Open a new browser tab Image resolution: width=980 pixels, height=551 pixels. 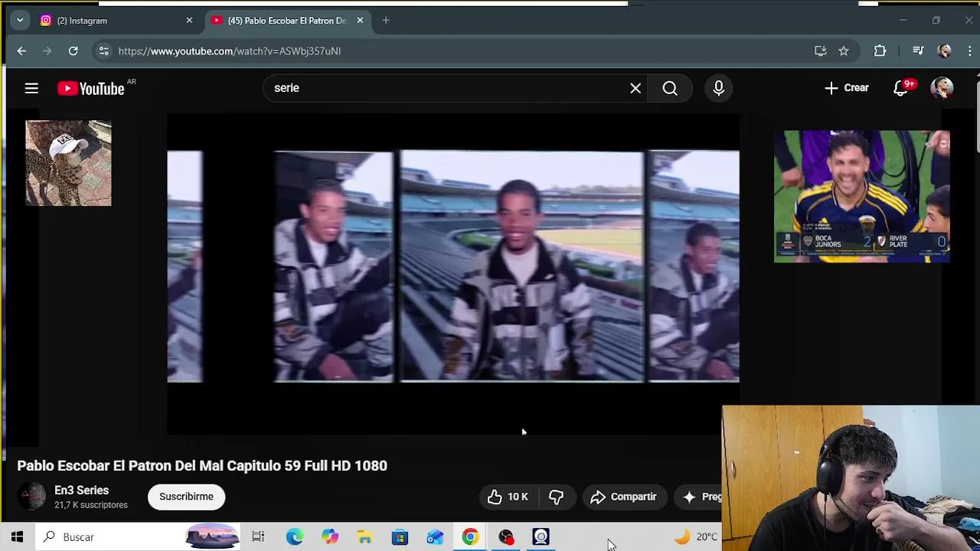coord(386,21)
